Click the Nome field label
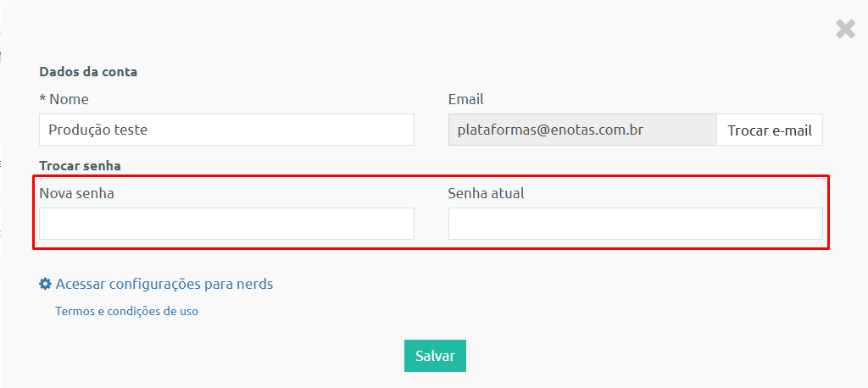The width and height of the screenshot is (868, 388). click(x=70, y=100)
